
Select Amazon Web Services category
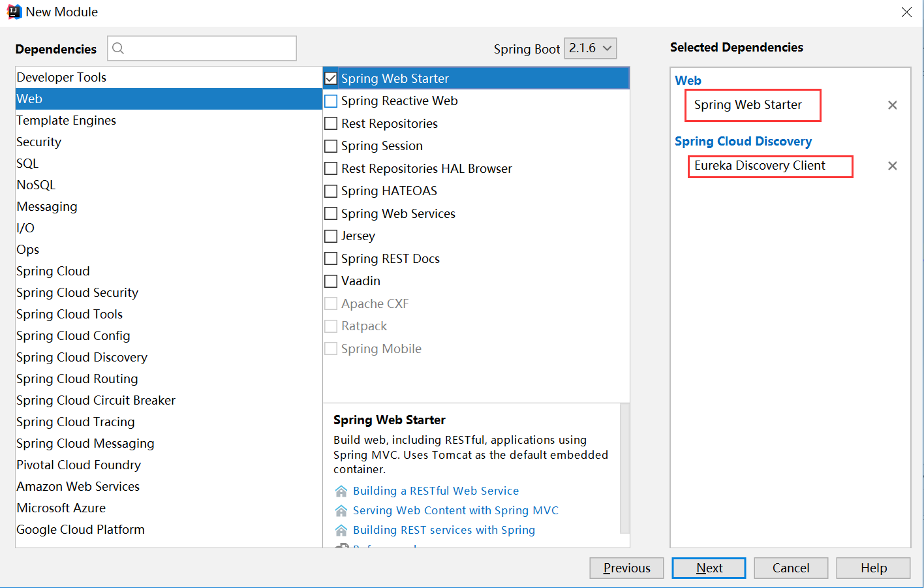(x=168, y=486)
